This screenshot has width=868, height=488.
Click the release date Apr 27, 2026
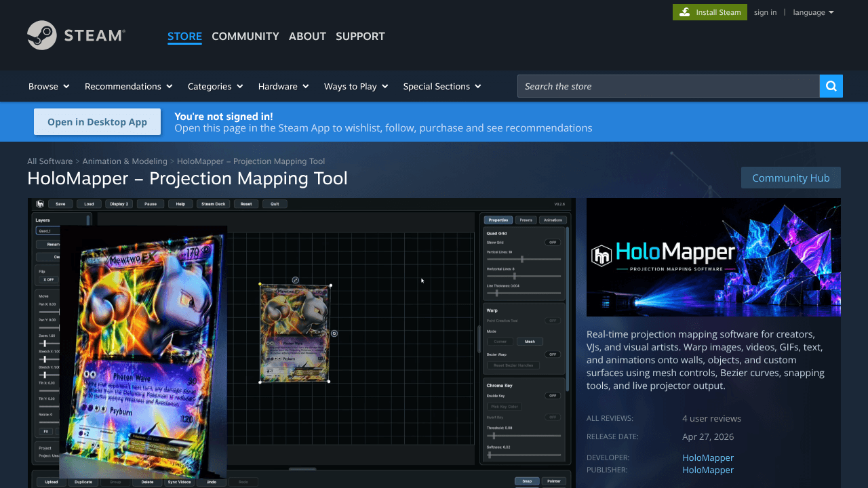[708, 436]
